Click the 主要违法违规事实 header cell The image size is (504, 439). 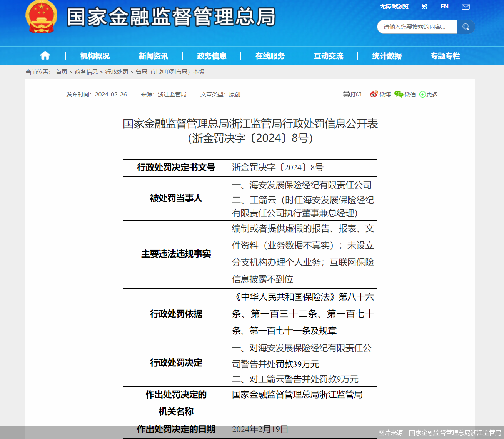176,254
